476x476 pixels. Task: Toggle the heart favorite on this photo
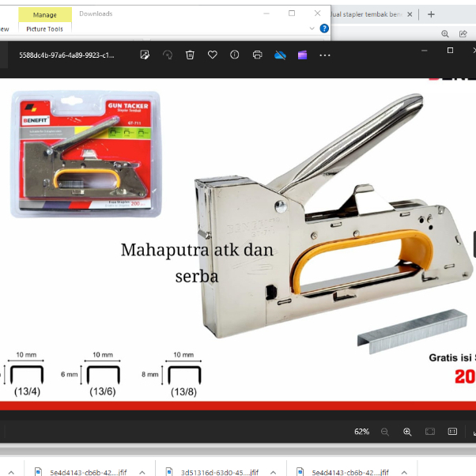pos(212,55)
